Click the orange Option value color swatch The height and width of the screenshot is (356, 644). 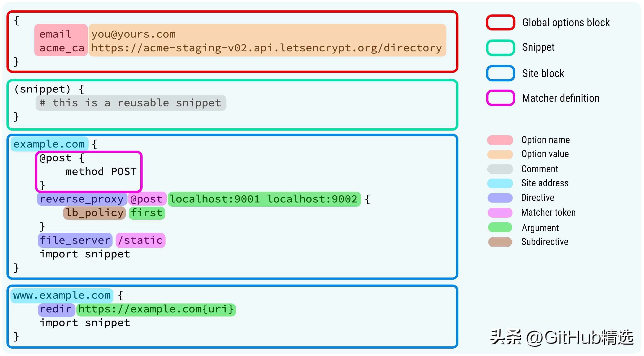[500, 154]
